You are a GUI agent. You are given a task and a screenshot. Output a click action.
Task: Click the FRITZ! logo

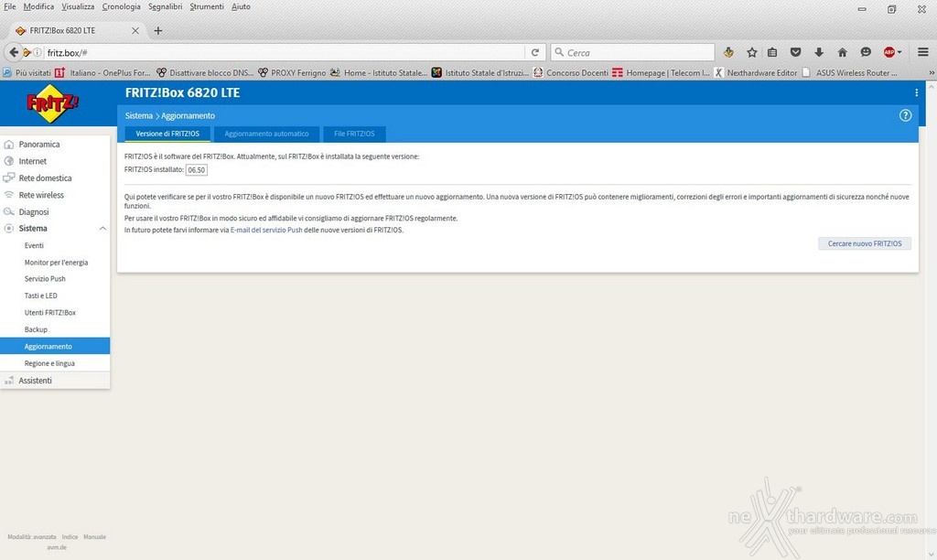52,103
